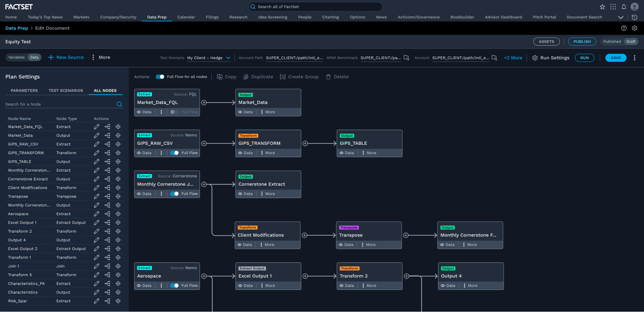
Task: Click the Search all of FactSet field
Action: click(316, 7)
